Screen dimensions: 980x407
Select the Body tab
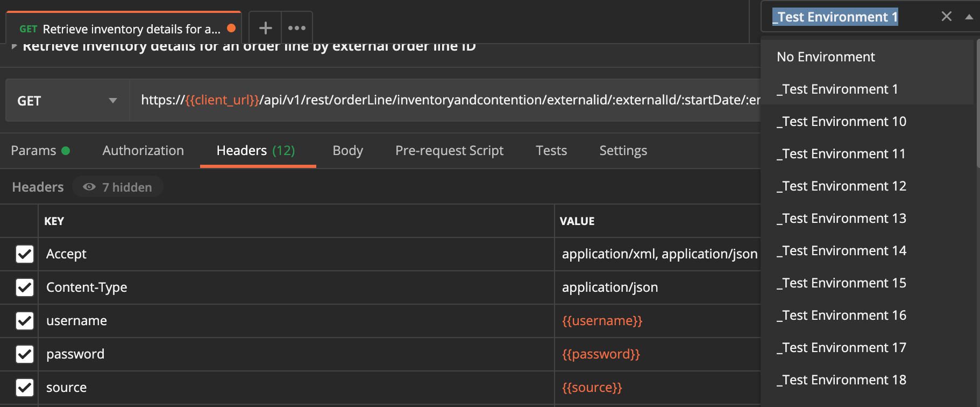point(347,151)
